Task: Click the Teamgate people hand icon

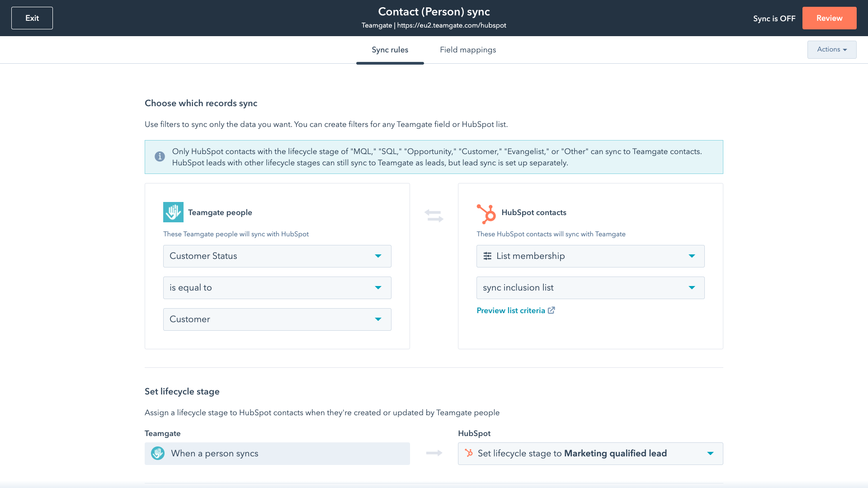Action: click(x=173, y=212)
